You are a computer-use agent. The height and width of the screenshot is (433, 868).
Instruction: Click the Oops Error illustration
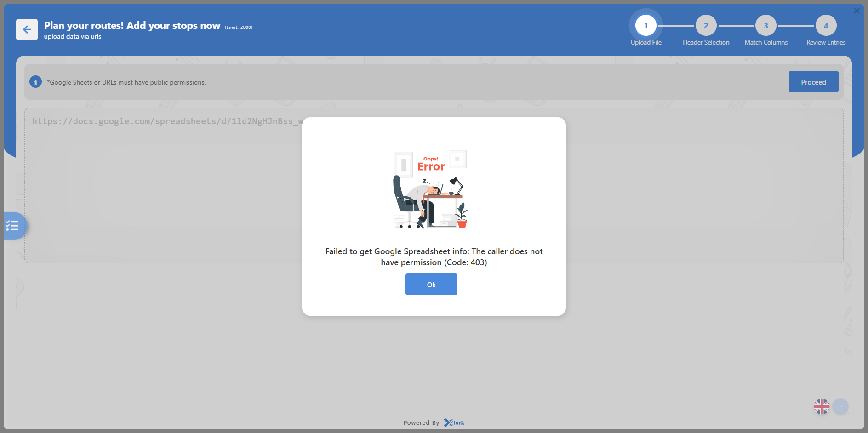pyautogui.click(x=431, y=189)
